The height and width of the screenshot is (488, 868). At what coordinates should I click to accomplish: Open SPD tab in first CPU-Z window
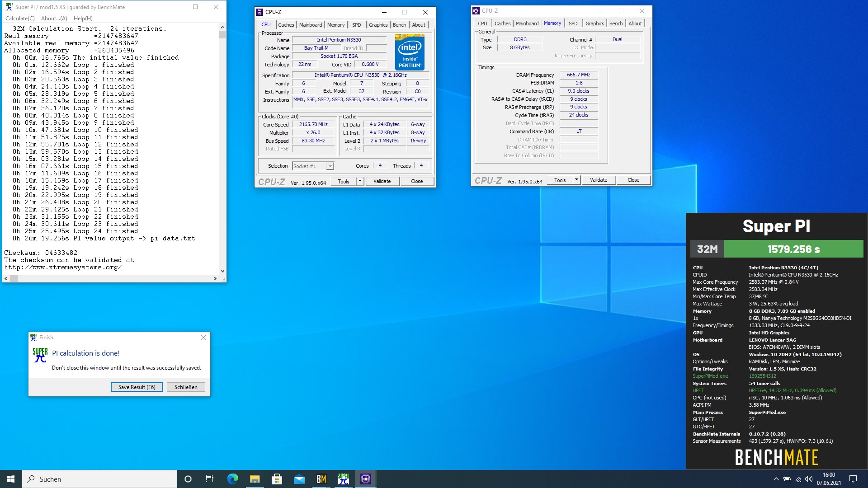(x=357, y=25)
